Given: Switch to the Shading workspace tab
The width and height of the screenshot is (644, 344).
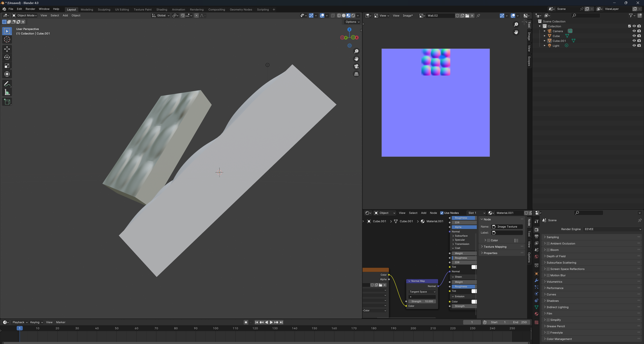Looking at the screenshot, I should tap(162, 10).
